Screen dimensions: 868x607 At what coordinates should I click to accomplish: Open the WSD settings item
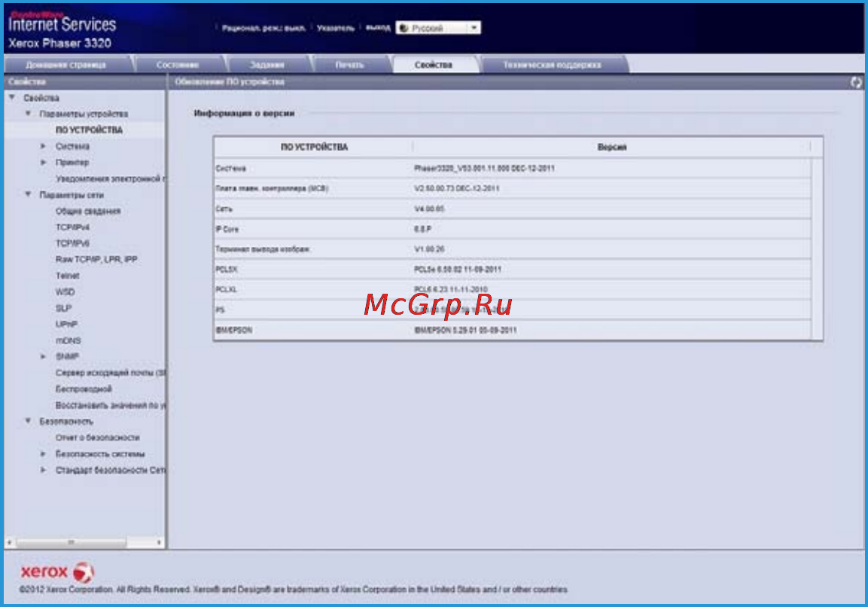click(x=65, y=292)
